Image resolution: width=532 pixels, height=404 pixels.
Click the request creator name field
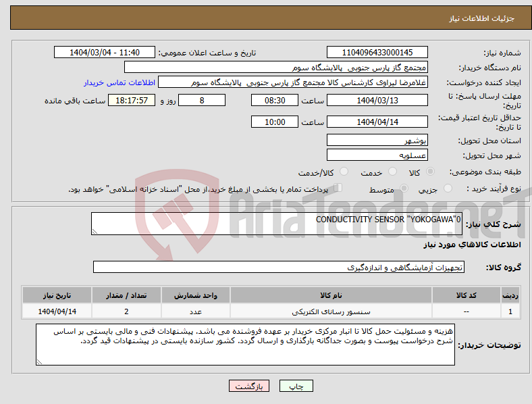click(x=293, y=82)
